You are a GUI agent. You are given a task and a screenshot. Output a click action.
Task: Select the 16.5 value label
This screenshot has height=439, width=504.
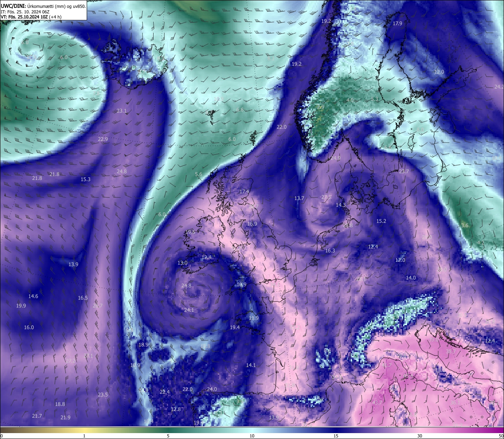(x=83, y=298)
